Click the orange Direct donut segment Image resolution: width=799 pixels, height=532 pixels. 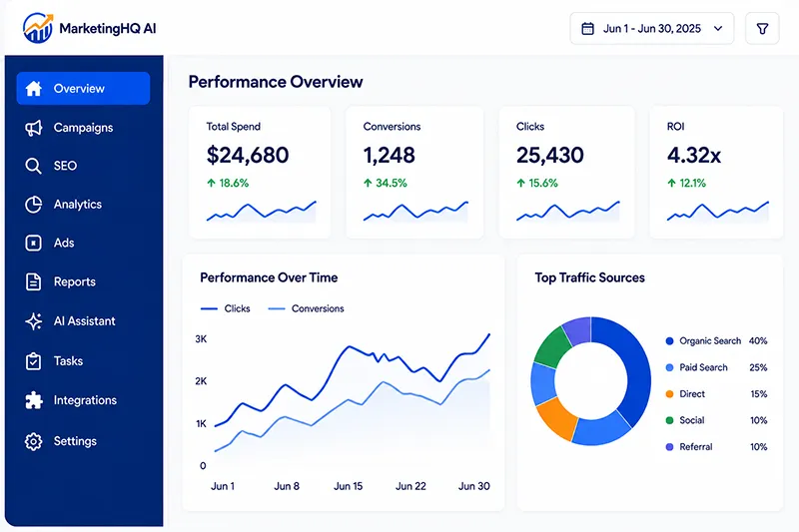click(x=556, y=419)
